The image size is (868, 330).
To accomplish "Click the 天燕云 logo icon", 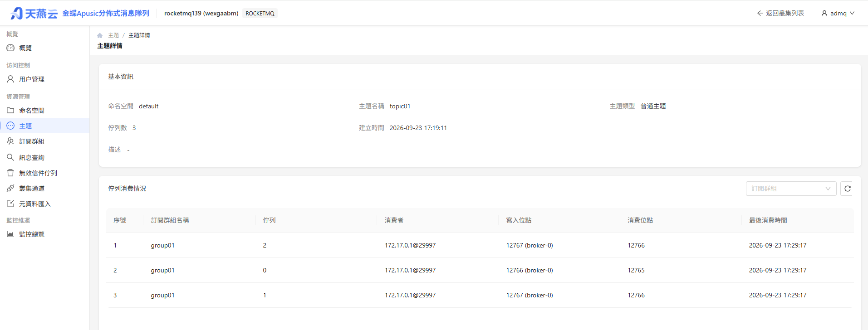I will pos(17,13).
